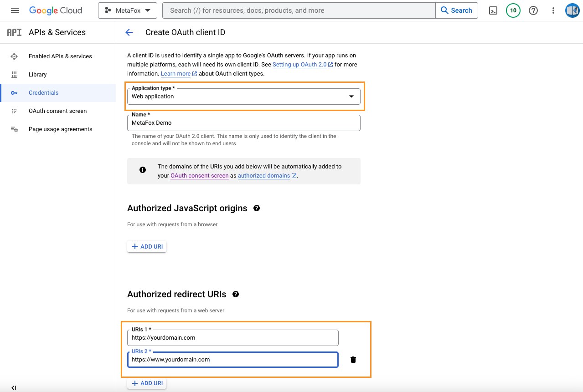Activate the Cloud Shell terminal
The image size is (583, 392).
point(493,10)
